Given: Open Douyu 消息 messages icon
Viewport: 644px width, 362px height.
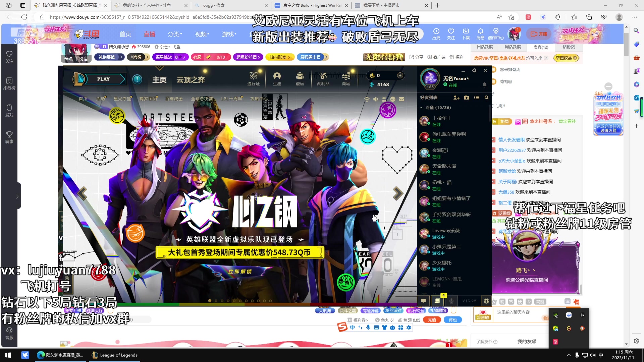Looking at the screenshot, I should 480,34.
